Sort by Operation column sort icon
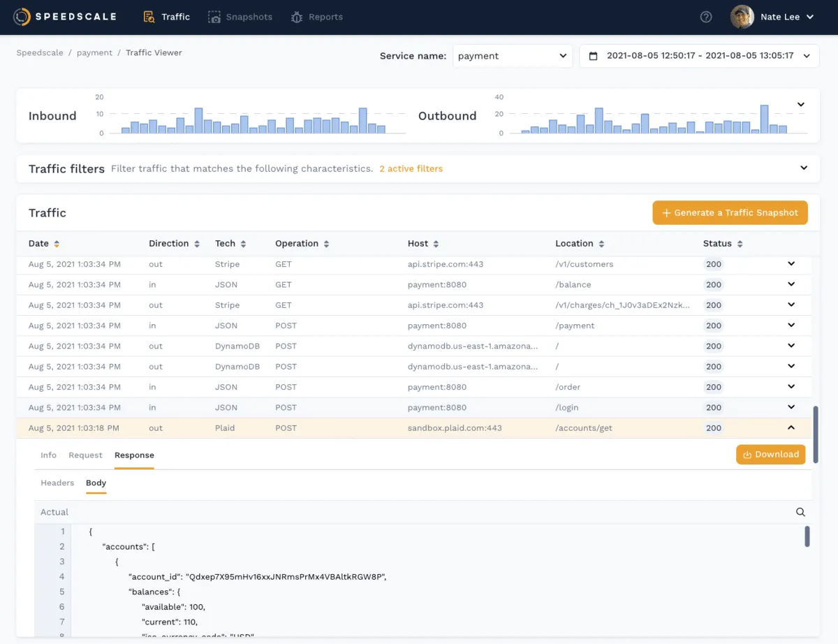 [326, 244]
